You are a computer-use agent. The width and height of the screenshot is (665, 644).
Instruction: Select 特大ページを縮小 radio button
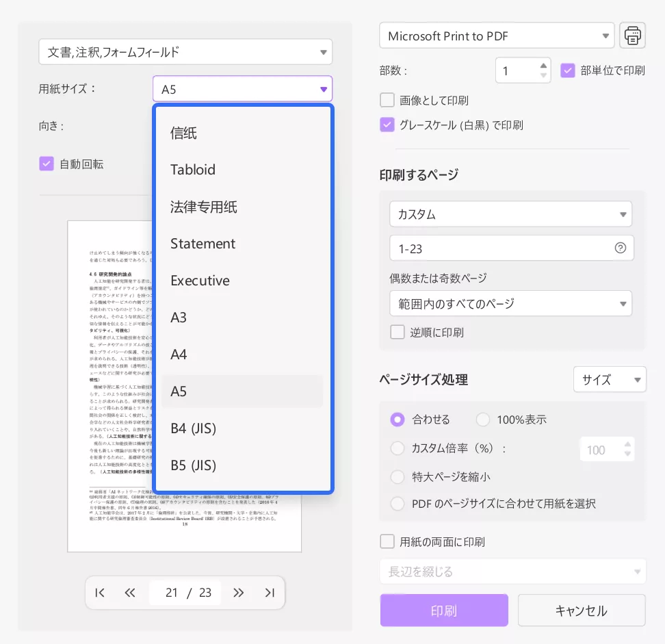(x=397, y=476)
